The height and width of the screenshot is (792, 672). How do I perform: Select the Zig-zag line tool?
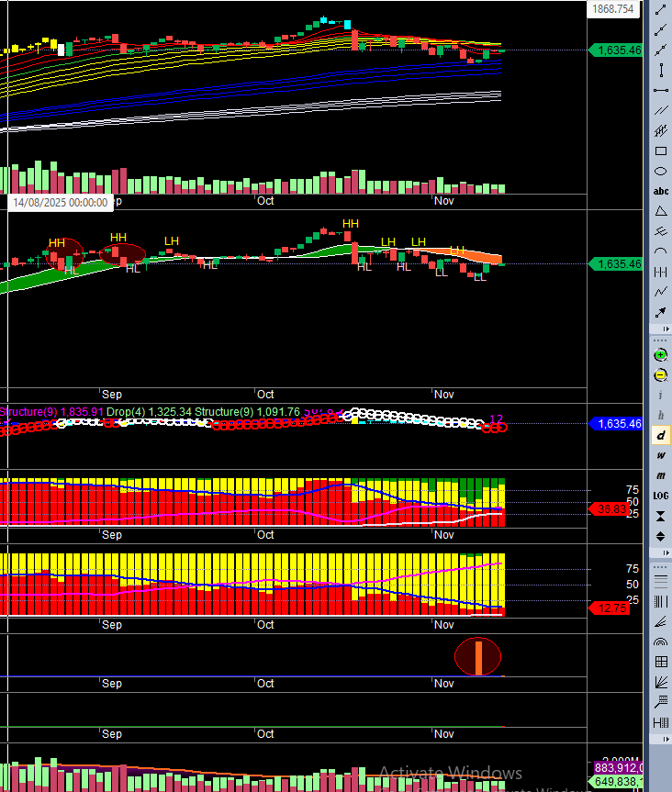[660, 293]
